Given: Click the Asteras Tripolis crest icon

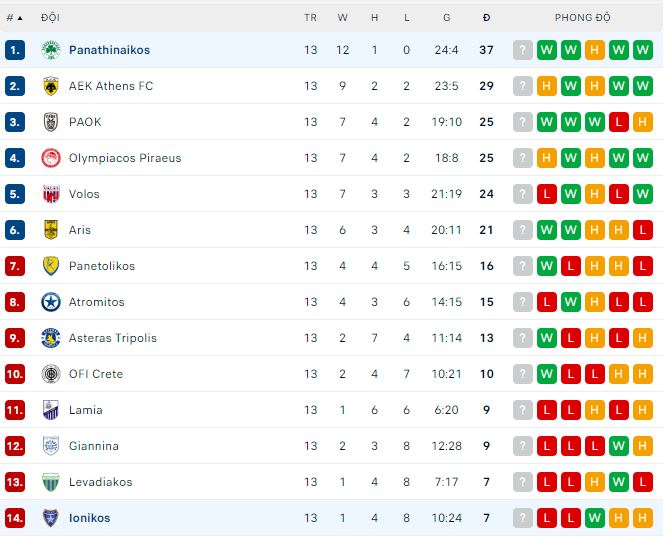Looking at the screenshot, I should [x=51, y=338].
